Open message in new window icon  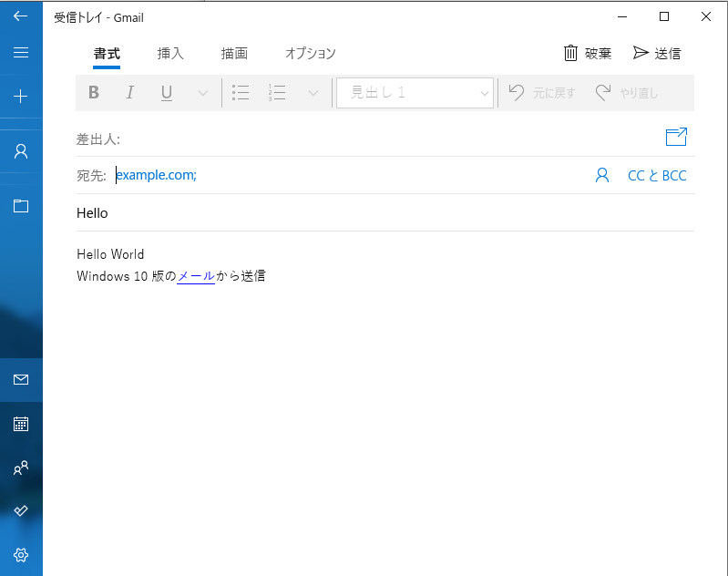click(x=676, y=137)
